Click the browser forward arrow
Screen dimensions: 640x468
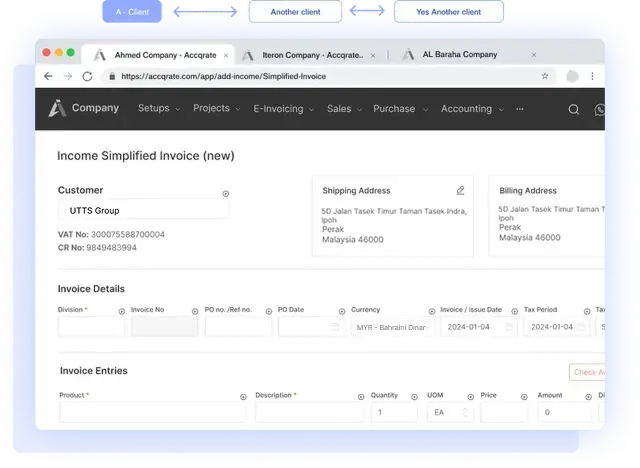68,76
